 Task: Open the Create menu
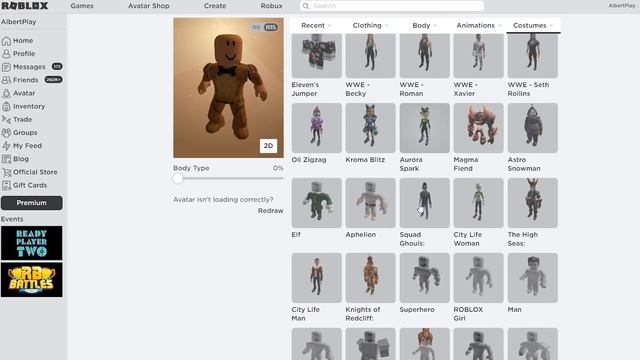(x=215, y=6)
